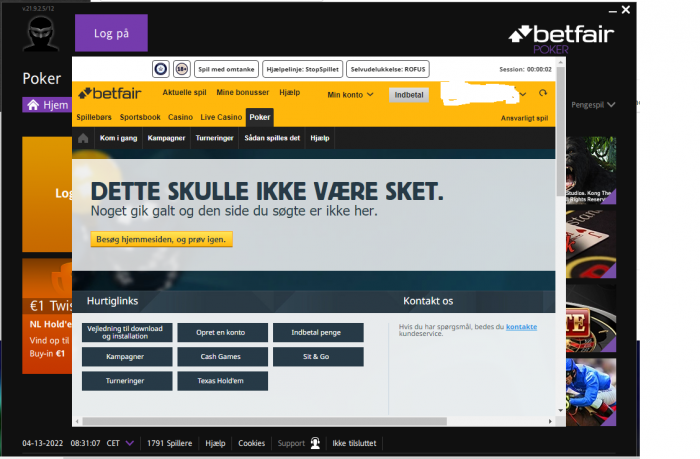This screenshot has height=459, width=700.
Task: Click Turneringer quick link button
Action: pos(127,381)
